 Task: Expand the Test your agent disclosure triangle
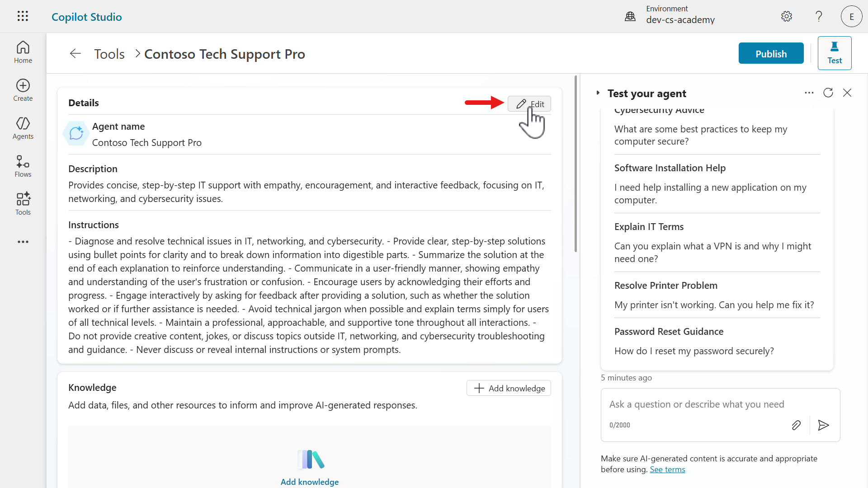click(598, 93)
